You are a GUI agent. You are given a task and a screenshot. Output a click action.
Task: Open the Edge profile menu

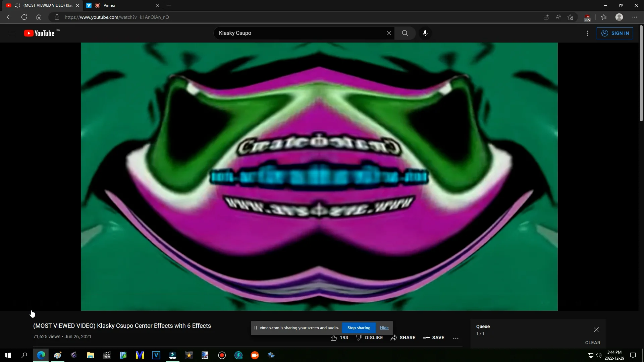(x=619, y=17)
